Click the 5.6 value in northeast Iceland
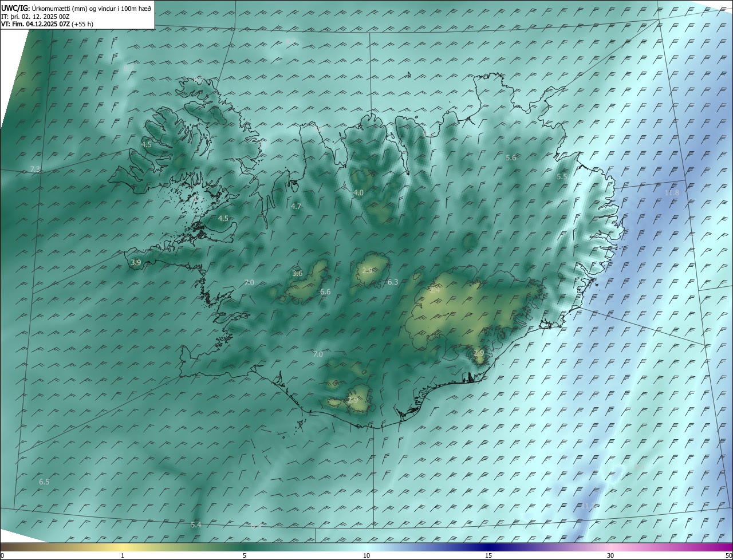Screen dimensions: 733x560 click(x=511, y=157)
